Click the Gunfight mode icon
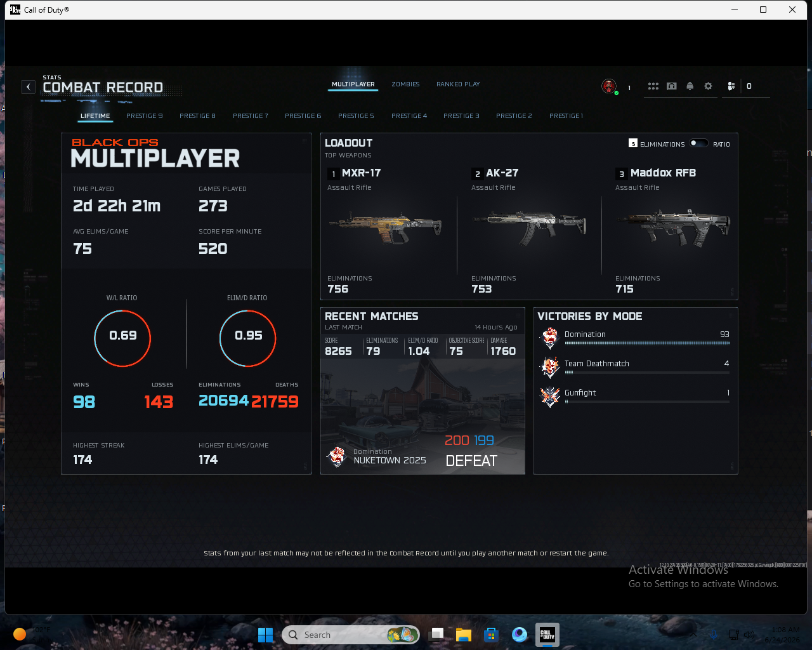Screen dimensions: 812x650 550,397
